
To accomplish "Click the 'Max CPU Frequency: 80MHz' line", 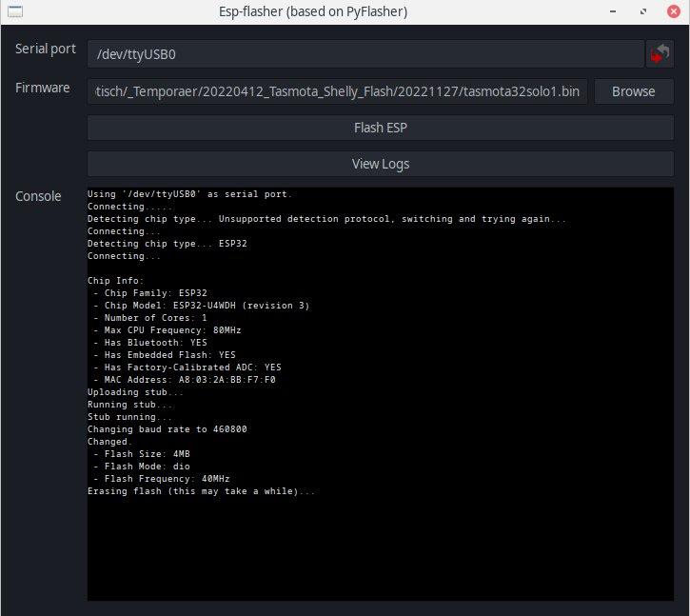I will pyautogui.click(x=168, y=329).
